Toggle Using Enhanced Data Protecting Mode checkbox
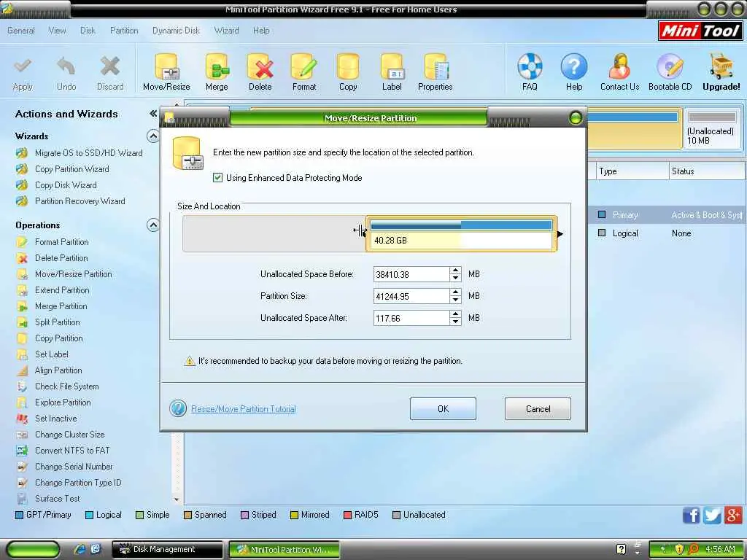 tap(217, 178)
